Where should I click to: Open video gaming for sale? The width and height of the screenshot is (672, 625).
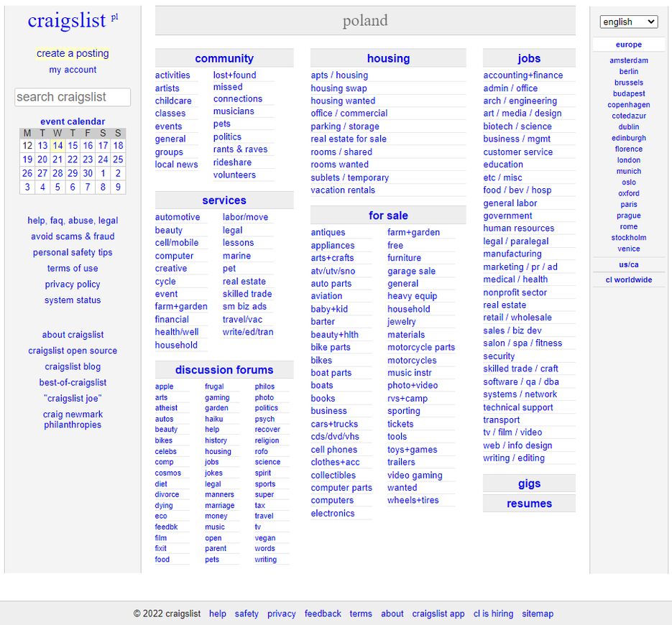click(415, 475)
